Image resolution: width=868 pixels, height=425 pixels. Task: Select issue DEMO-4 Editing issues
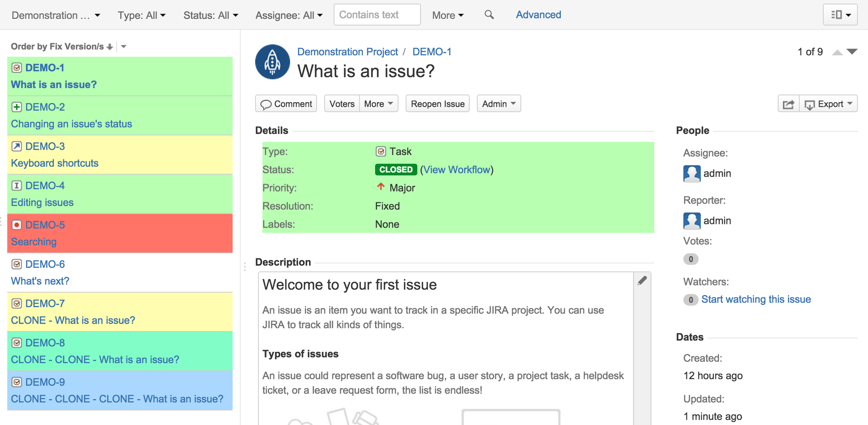(120, 194)
